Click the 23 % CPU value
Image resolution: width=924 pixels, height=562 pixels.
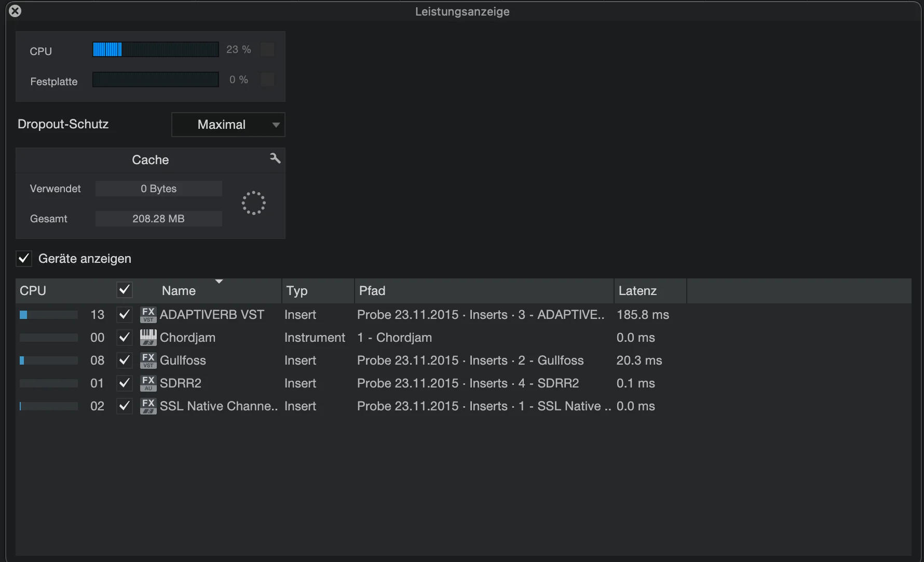pos(239,50)
